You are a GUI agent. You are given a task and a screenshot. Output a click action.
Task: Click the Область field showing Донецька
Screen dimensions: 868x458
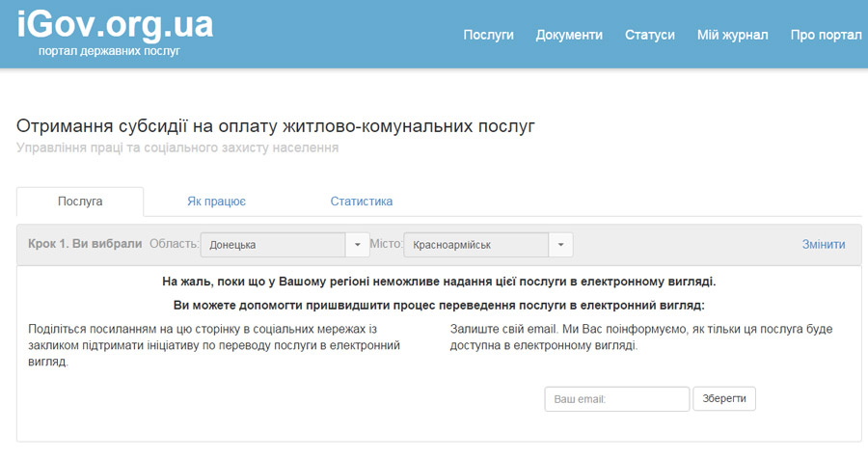click(x=272, y=245)
